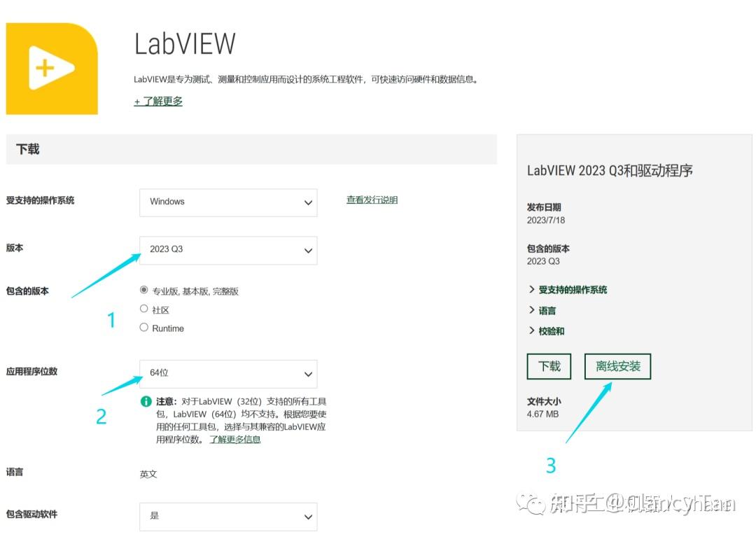Open the 版本 dropdown showing 2023 Q3
Screen dimensions: 756x537
pos(228,250)
